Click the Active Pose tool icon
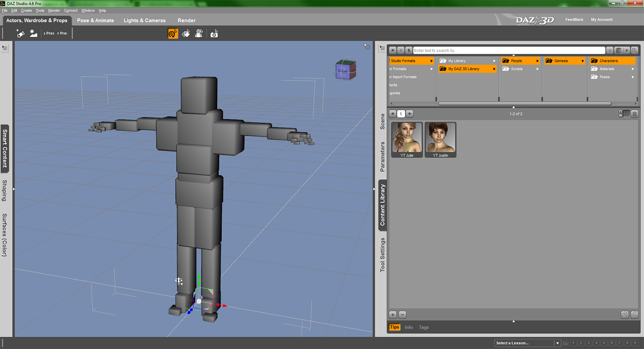This screenshot has height=349, width=644. (x=199, y=34)
